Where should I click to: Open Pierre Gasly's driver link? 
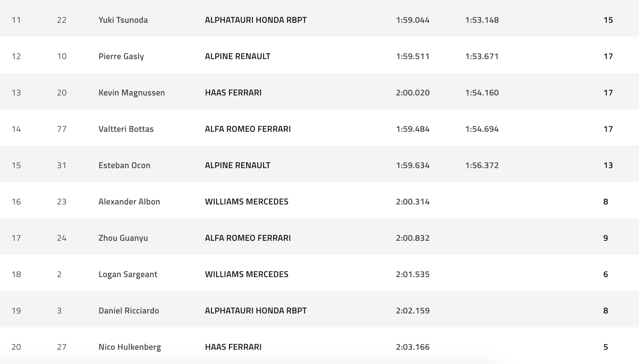[121, 56]
